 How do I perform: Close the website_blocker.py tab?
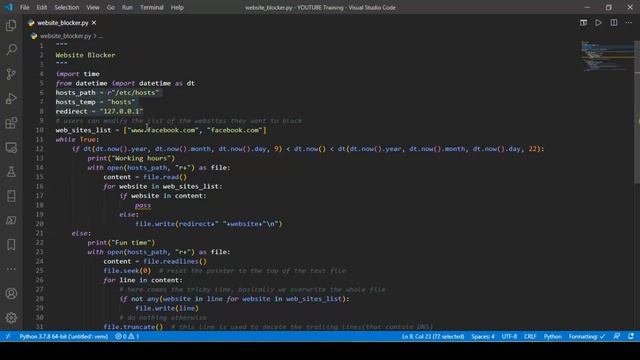(x=94, y=23)
